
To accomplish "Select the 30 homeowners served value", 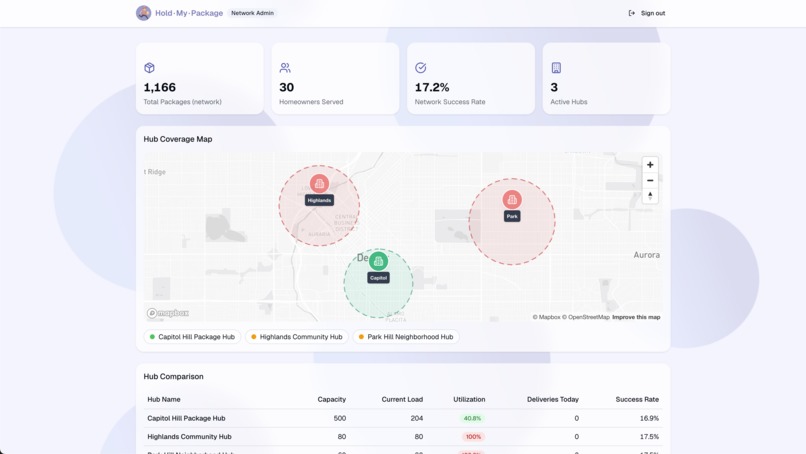I will (x=286, y=87).
